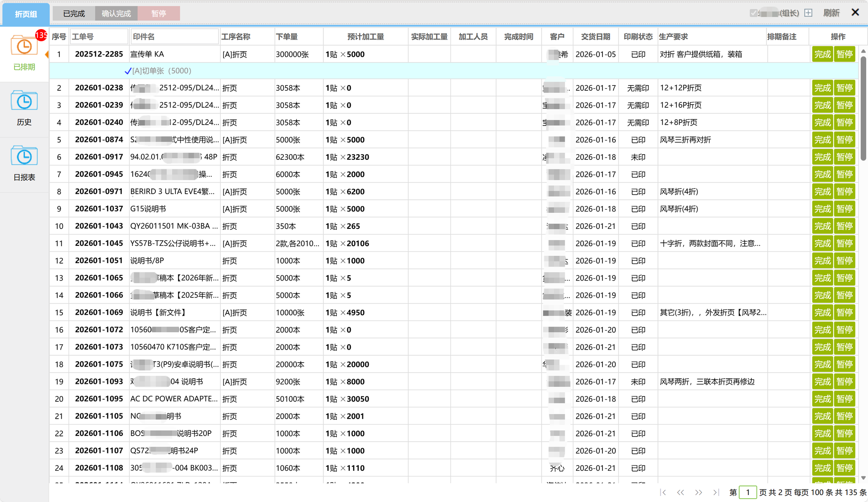Click 刷新 to refresh the list

click(831, 13)
